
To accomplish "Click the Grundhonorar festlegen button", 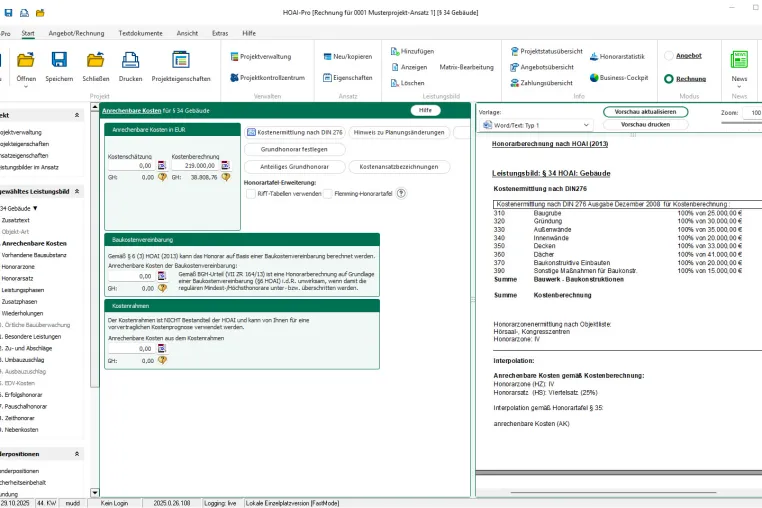I will coord(294,150).
